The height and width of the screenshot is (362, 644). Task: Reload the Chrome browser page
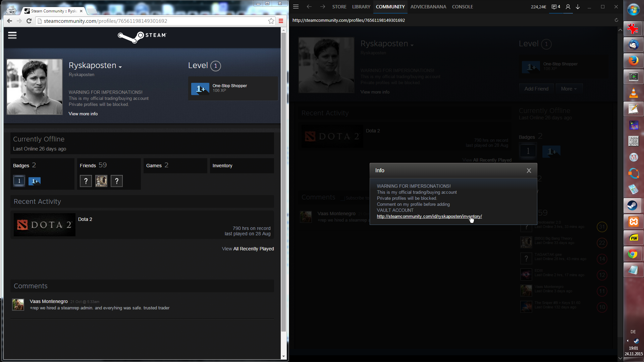(x=29, y=21)
